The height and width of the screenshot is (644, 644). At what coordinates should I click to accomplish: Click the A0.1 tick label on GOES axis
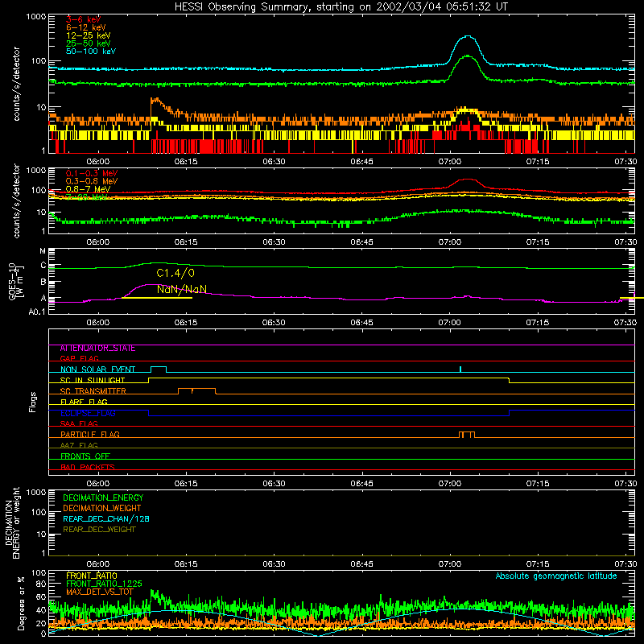click(37, 312)
